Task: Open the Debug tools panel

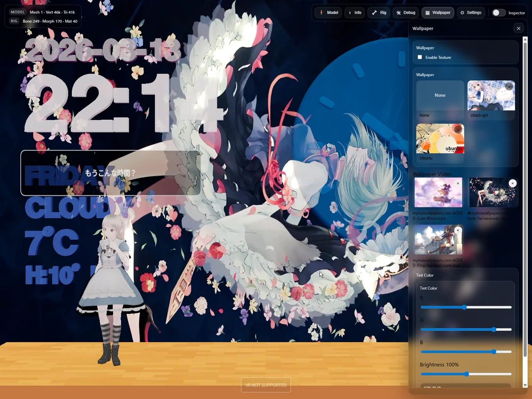Action: point(405,13)
